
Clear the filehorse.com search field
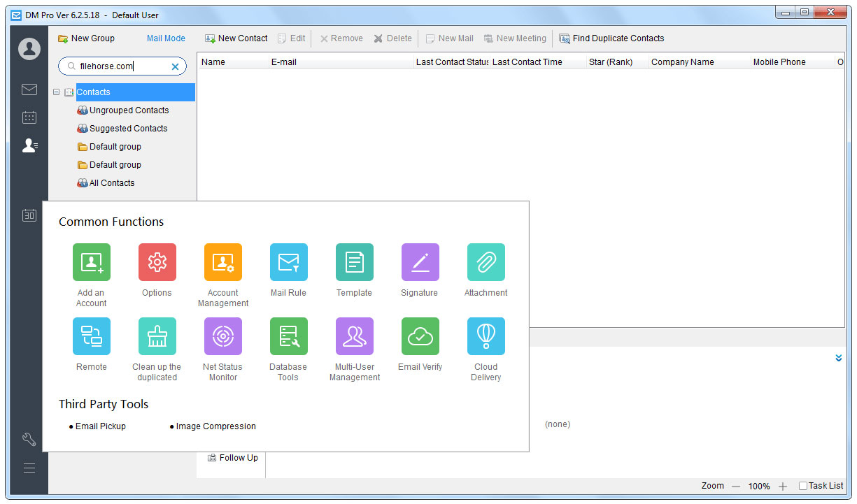pyautogui.click(x=175, y=66)
